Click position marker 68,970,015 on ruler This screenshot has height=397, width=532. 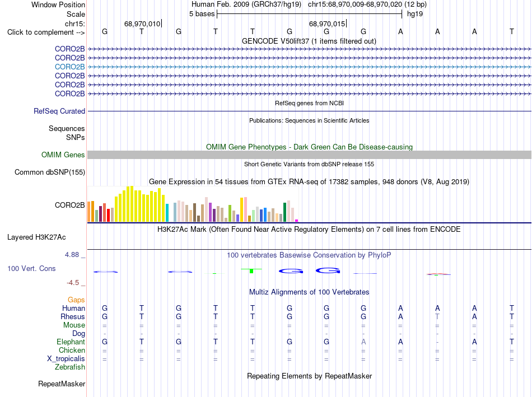(x=326, y=24)
